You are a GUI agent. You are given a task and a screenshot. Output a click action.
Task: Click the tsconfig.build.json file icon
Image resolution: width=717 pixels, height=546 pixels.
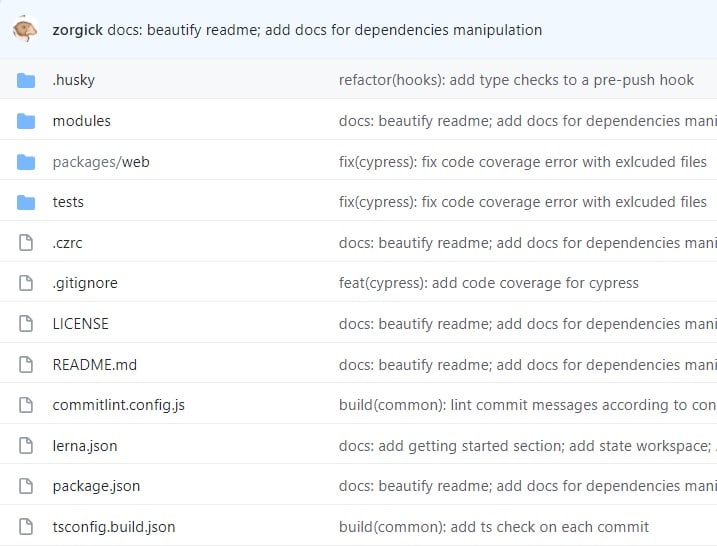pyautogui.click(x=26, y=527)
